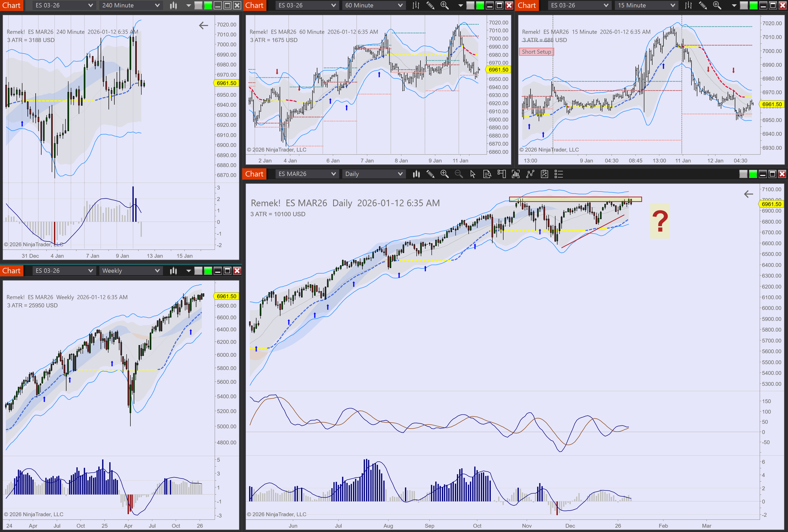Toggle gray link button on Daily chart
Image resolution: width=788 pixels, height=532 pixels.
743,174
